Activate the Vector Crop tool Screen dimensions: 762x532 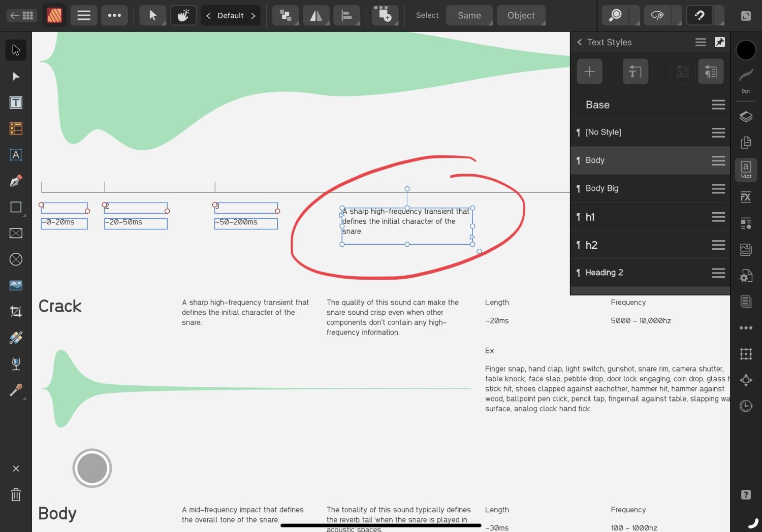[x=16, y=311]
